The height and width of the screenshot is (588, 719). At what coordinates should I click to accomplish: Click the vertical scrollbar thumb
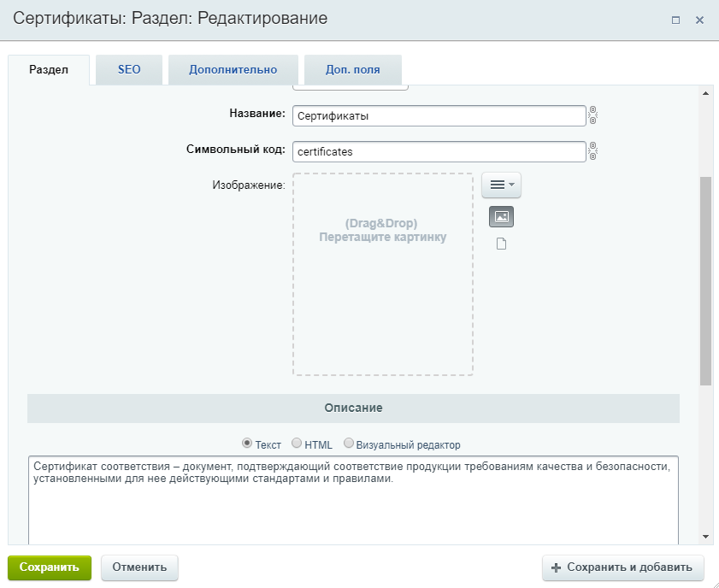coord(705,281)
